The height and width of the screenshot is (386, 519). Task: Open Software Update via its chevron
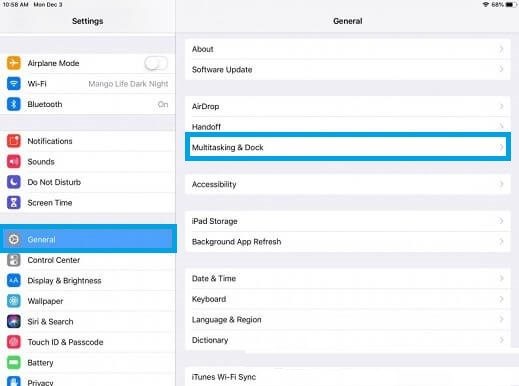pyautogui.click(x=501, y=69)
